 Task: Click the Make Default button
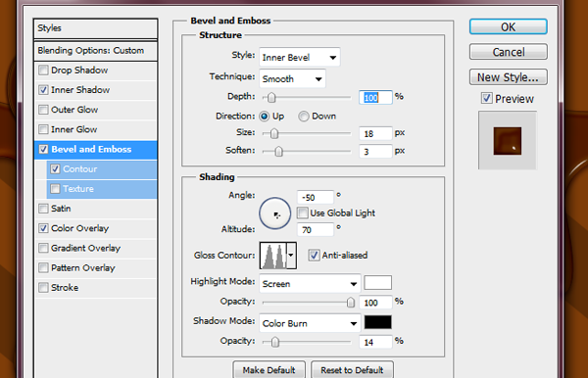[x=269, y=370]
